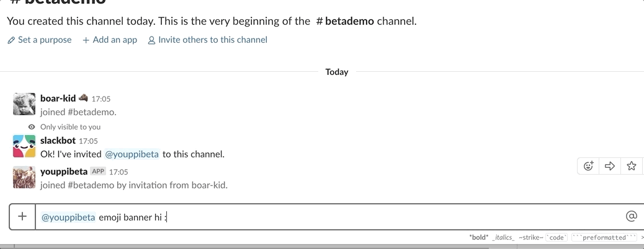The height and width of the screenshot is (249, 644).
Task: Select the Add an app link
Action: click(110, 40)
